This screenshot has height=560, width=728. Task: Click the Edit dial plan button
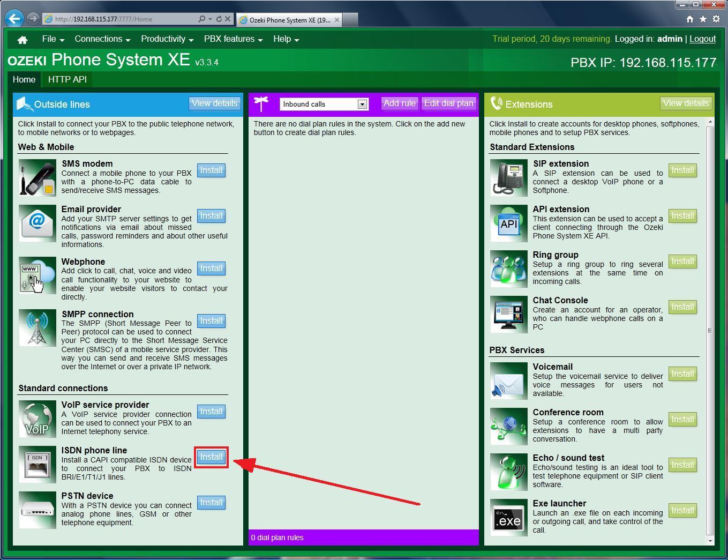[x=449, y=103]
